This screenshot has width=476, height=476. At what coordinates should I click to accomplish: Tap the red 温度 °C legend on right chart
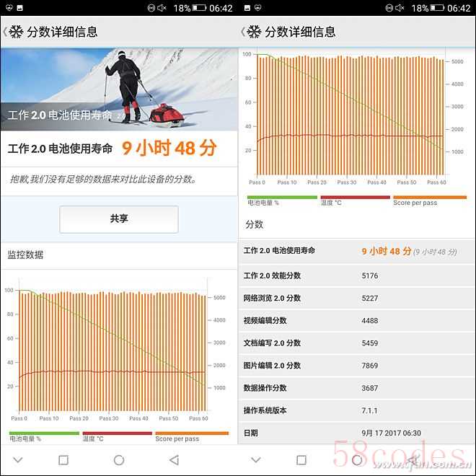(x=355, y=200)
